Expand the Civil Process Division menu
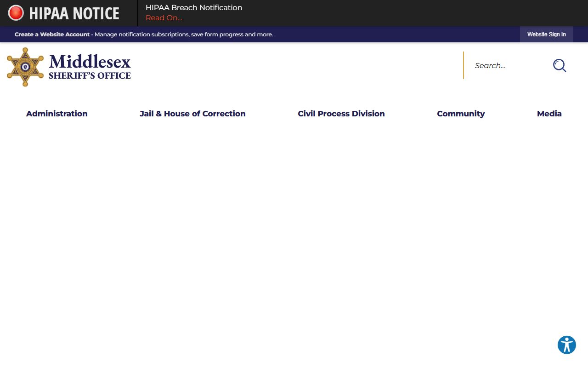The image size is (588, 368). coord(341,114)
